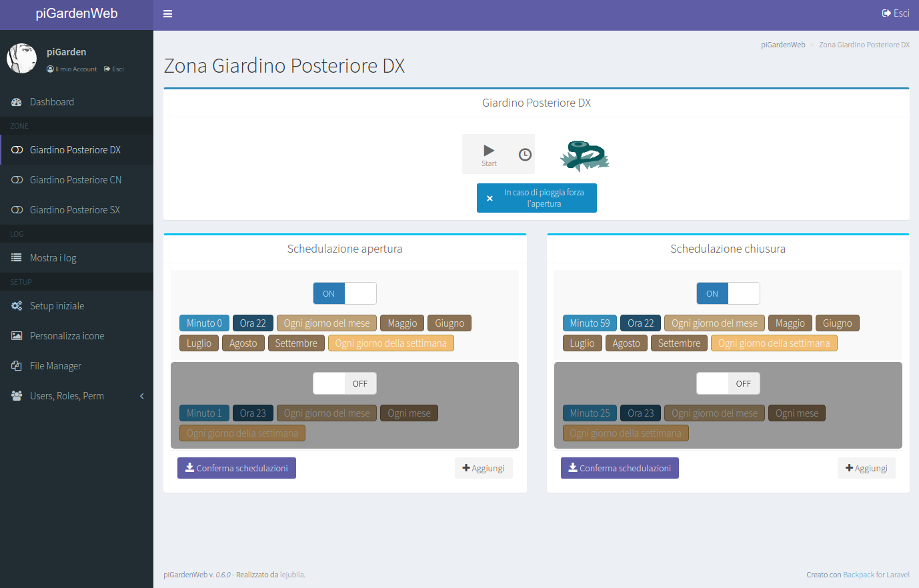The width and height of the screenshot is (919, 588).
Task: Click Ogni giorno del mese in active chiusura
Action: (714, 323)
